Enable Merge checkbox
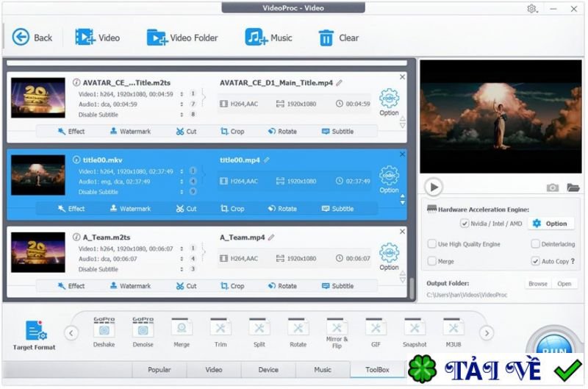This screenshot has height=389, width=588. 431,261
